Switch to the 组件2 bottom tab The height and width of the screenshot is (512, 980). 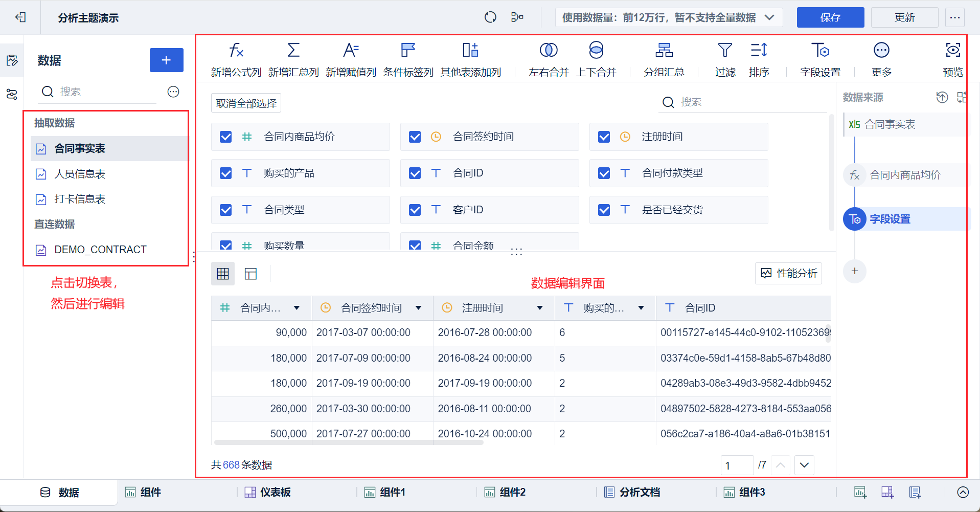pos(505,492)
